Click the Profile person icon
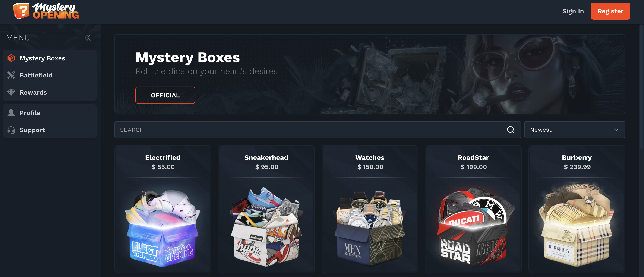The width and height of the screenshot is (644, 277). pos(11,113)
